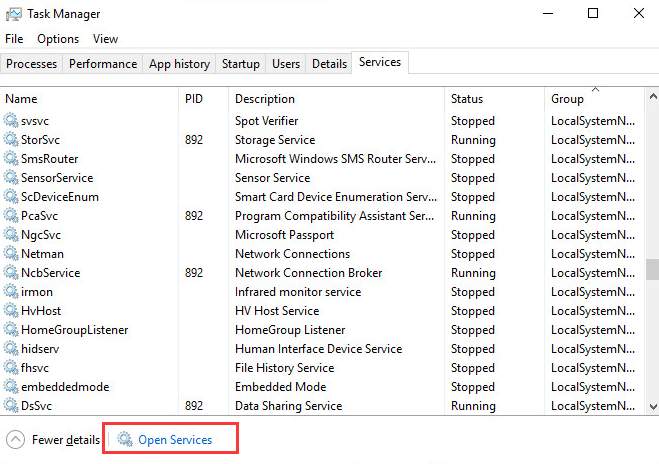Viewport: 659px width, 464px height.
Task: Select the NcbService gear icon
Action: pos(12,273)
